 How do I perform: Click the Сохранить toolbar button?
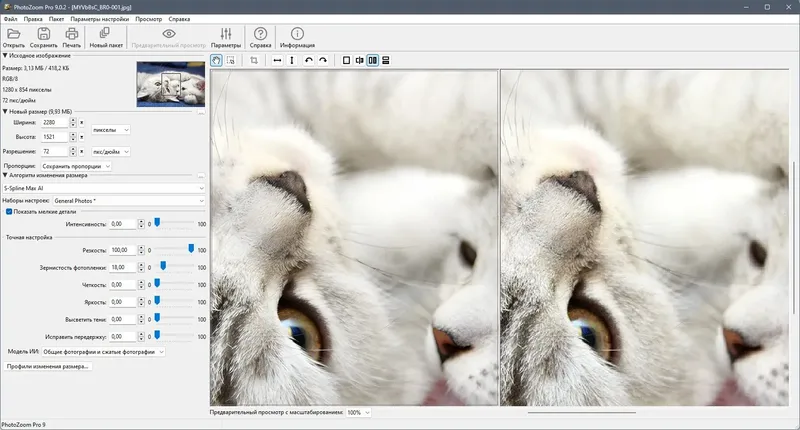(x=44, y=38)
